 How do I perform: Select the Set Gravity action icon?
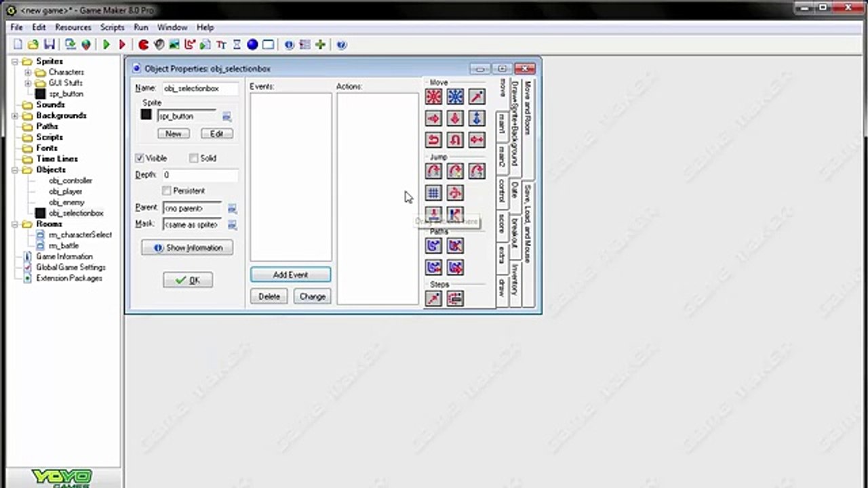[x=477, y=119]
